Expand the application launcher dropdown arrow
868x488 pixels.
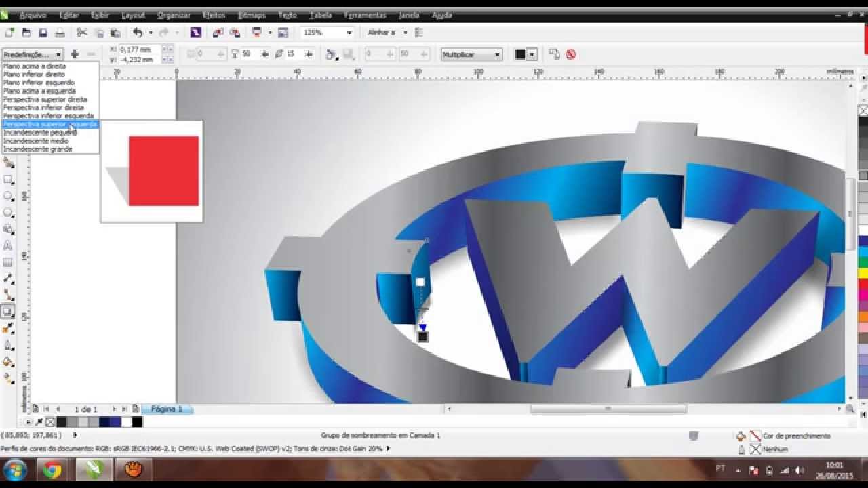tap(269, 33)
